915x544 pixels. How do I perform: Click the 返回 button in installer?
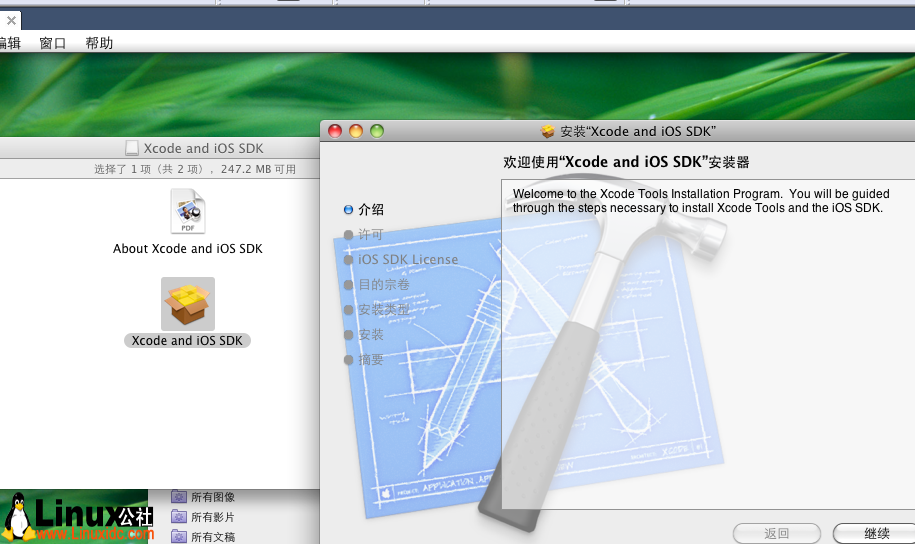[777, 533]
